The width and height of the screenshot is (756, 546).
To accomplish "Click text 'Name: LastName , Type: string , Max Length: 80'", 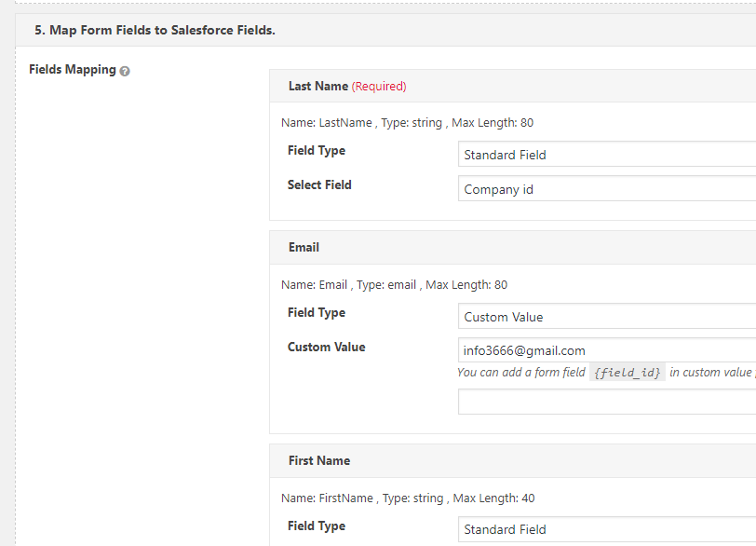I will point(407,122).
